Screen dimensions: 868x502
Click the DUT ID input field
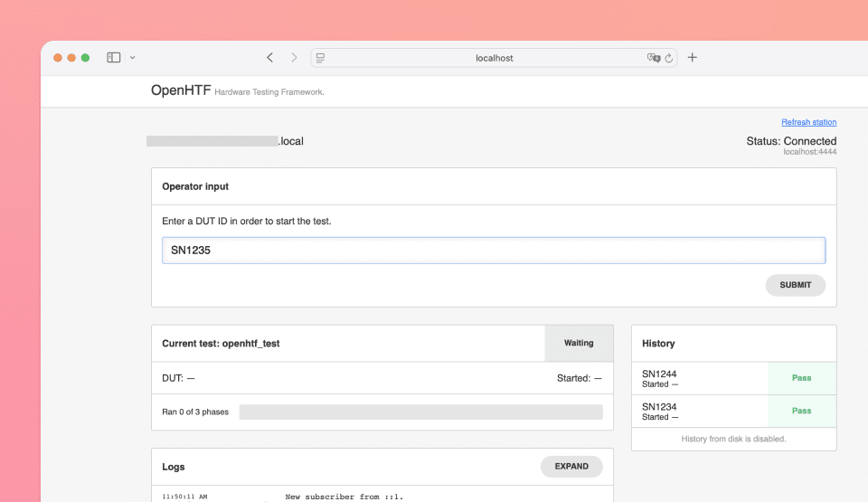[x=493, y=251]
